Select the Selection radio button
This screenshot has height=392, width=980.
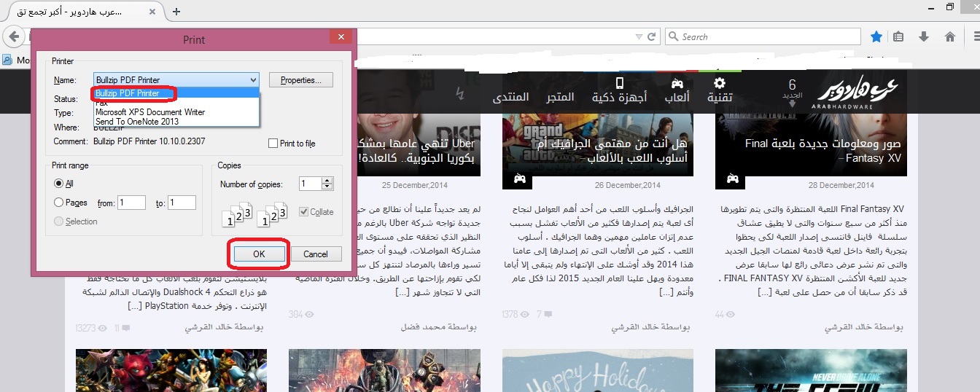coord(58,222)
